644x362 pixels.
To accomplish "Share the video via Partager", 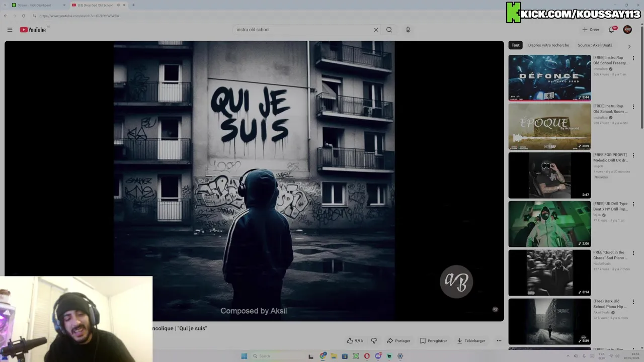I will tap(398, 341).
